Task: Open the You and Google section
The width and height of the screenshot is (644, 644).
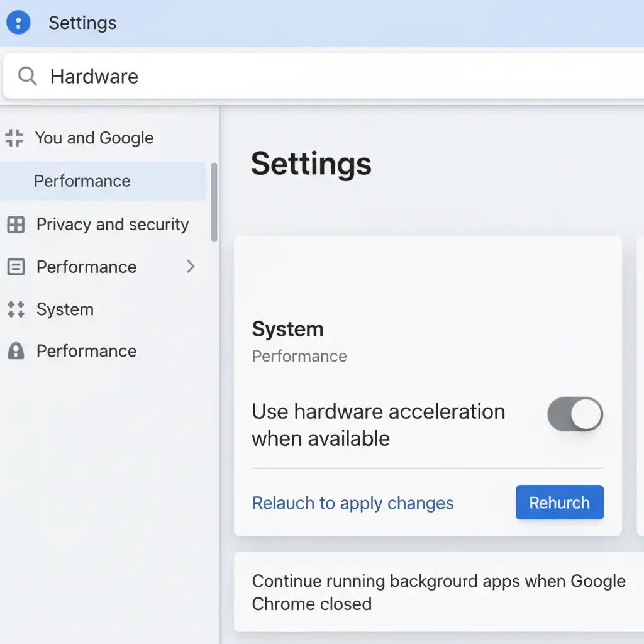Action: tap(94, 138)
